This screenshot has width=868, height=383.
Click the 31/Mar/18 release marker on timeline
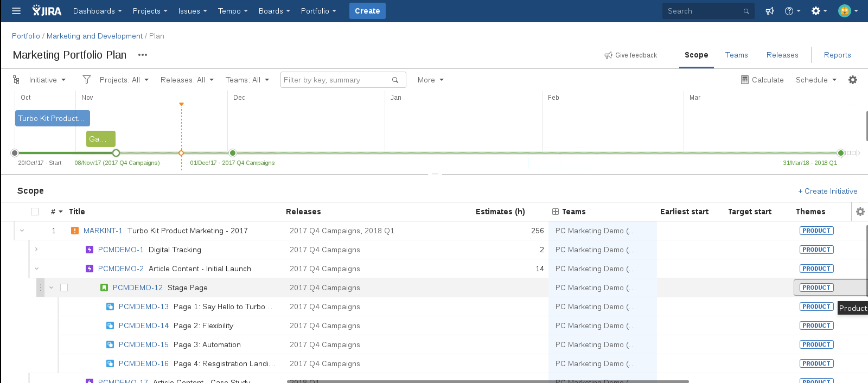tap(841, 153)
